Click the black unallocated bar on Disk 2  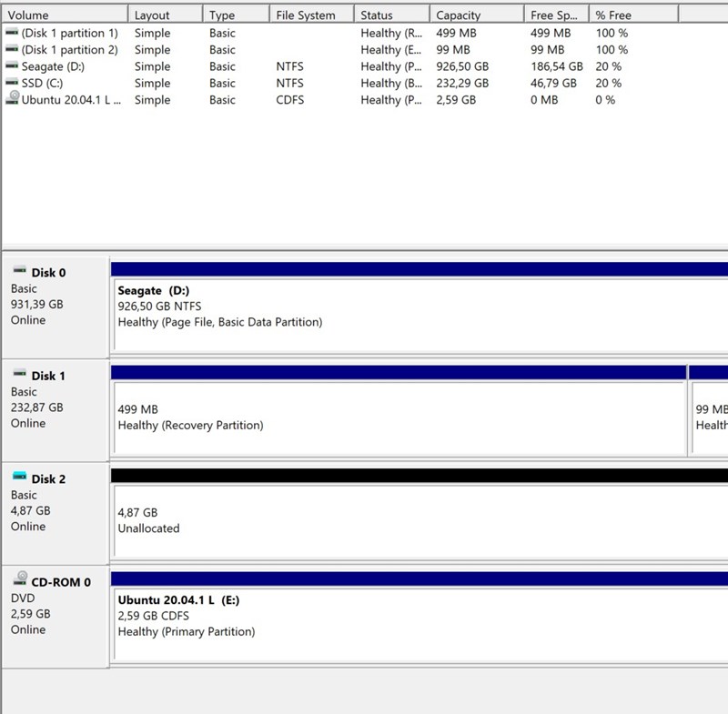point(419,475)
